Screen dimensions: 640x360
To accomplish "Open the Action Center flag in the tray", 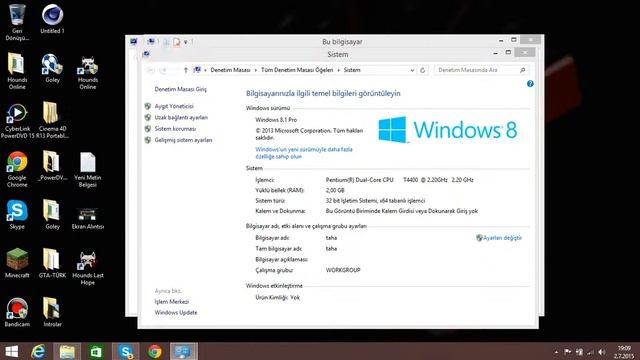I will point(567,352).
